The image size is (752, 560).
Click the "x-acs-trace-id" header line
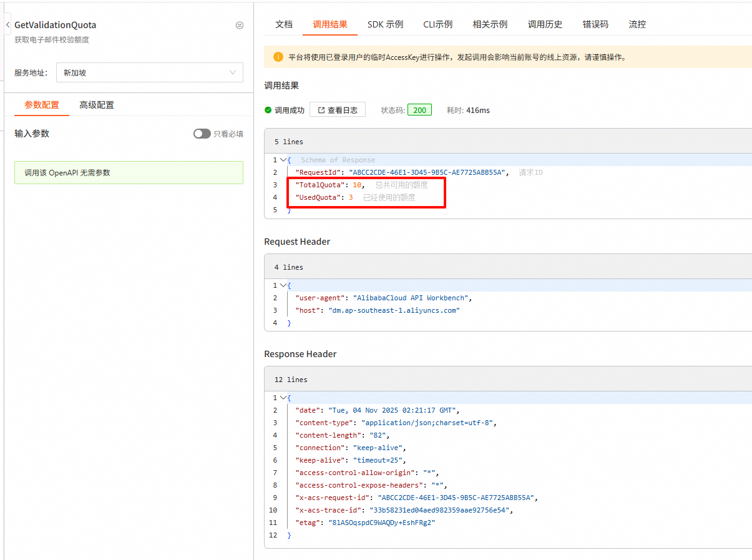click(404, 510)
